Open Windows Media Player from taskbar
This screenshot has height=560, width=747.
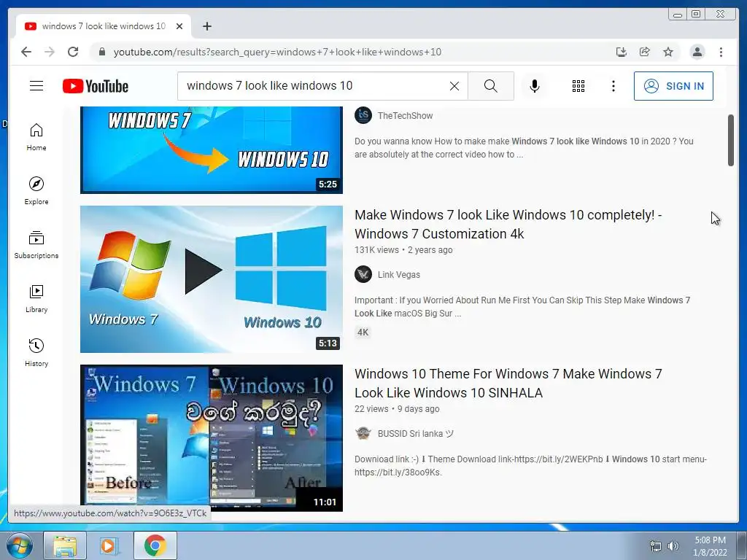click(x=109, y=545)
